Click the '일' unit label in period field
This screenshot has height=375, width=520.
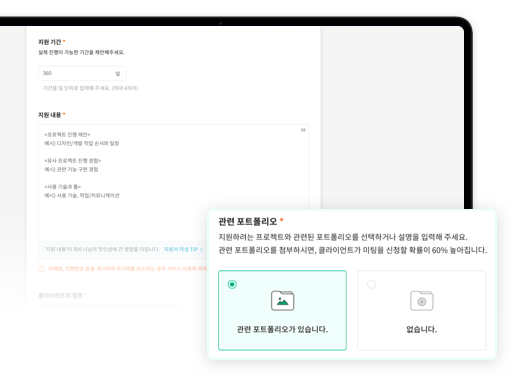click(x=118, y=73)
